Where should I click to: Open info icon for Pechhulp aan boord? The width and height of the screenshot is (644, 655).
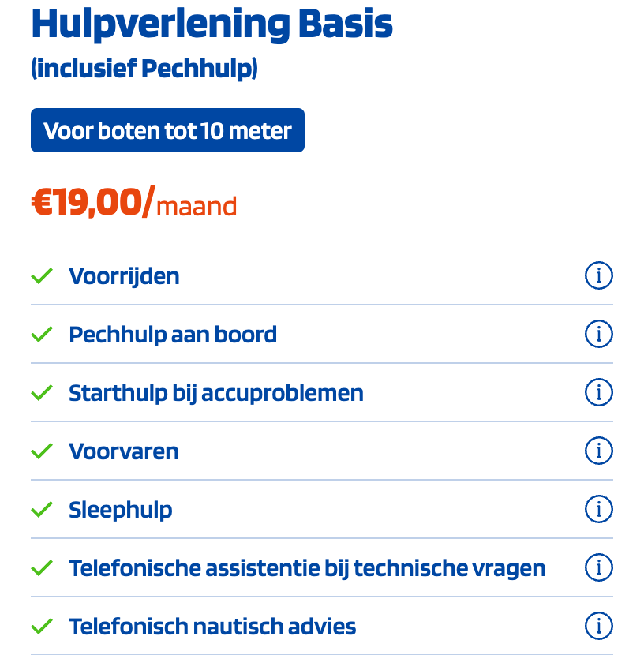pos(598,334)
